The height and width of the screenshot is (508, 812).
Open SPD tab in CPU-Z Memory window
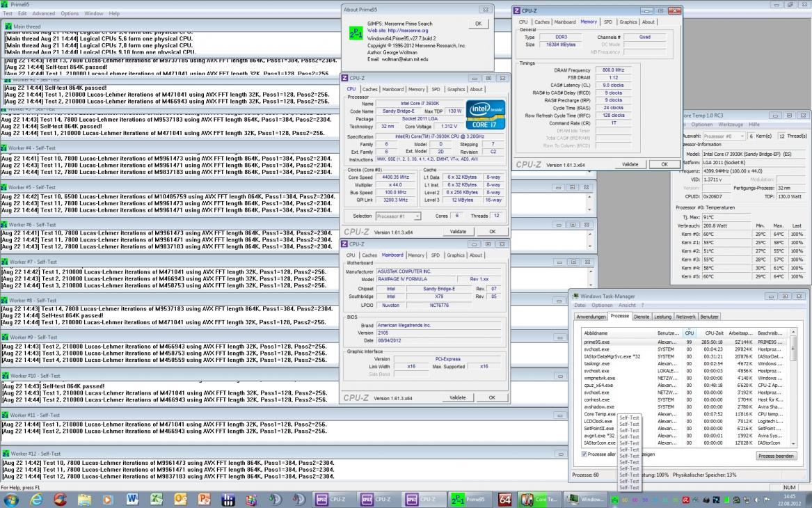point(608,22)
